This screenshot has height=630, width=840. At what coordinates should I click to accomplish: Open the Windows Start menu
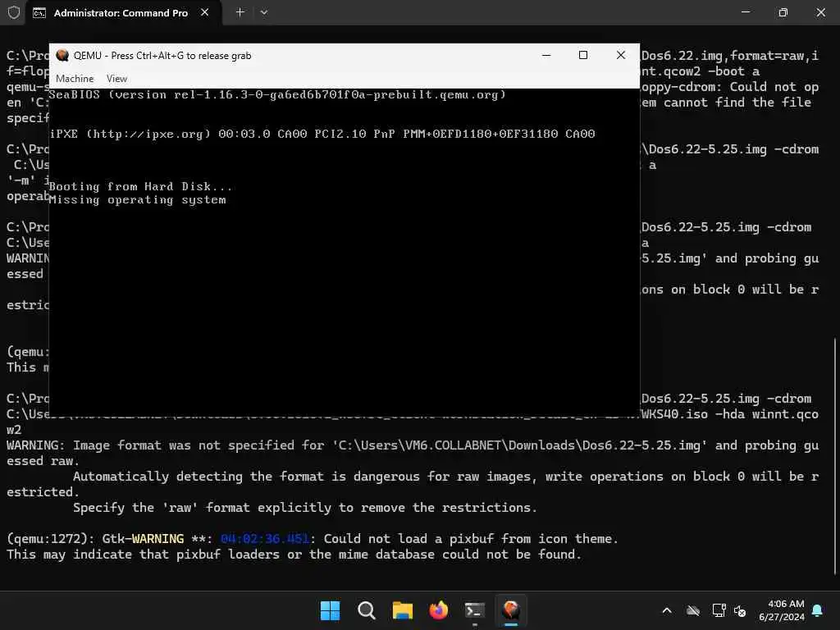[330, 610]
